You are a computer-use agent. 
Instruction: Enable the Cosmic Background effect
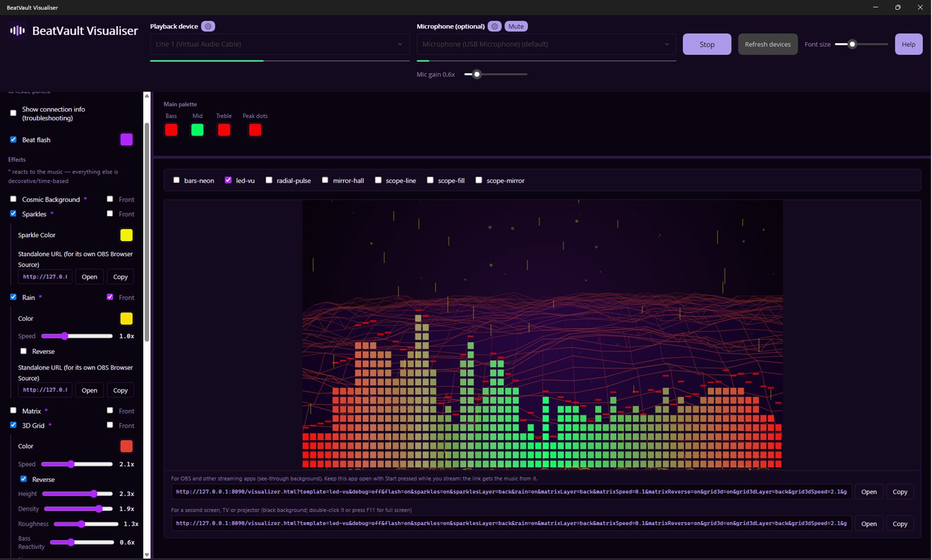pos(13,199)
